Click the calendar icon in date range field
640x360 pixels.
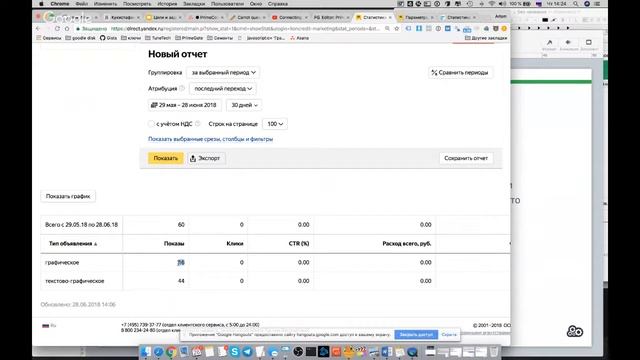[154, 105]
